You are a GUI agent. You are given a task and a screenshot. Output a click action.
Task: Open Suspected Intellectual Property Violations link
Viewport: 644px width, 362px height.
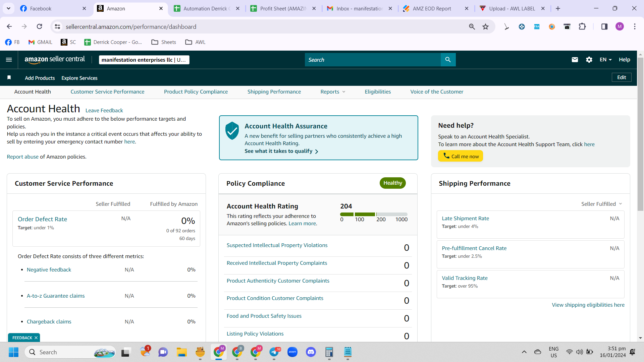point(277,245)
